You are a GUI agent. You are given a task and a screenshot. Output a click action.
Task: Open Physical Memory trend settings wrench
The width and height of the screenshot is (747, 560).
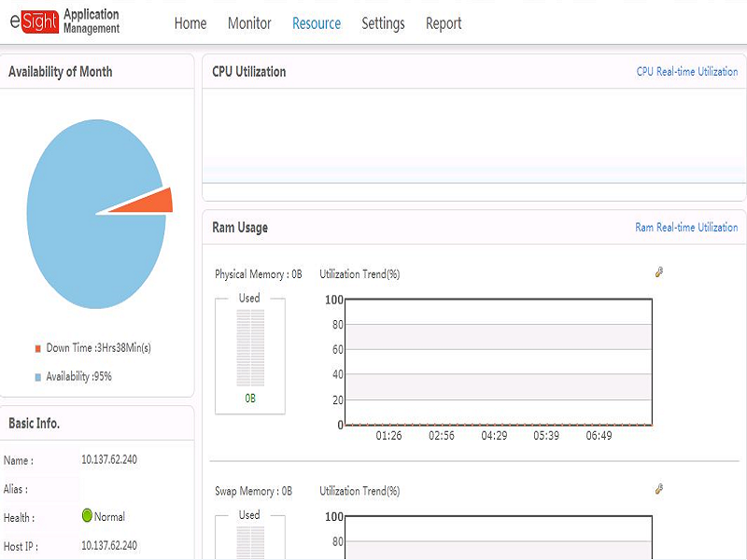[x=659, y=272]
